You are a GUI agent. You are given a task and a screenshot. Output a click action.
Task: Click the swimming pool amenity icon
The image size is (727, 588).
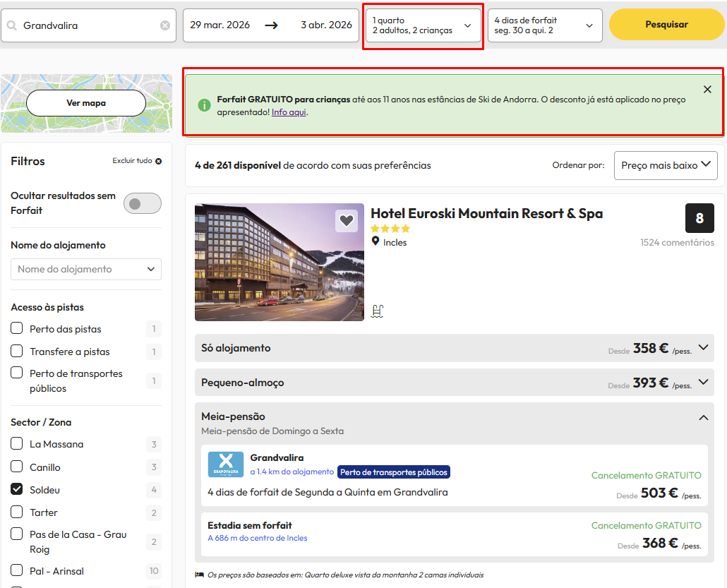[x=378, y=311]
